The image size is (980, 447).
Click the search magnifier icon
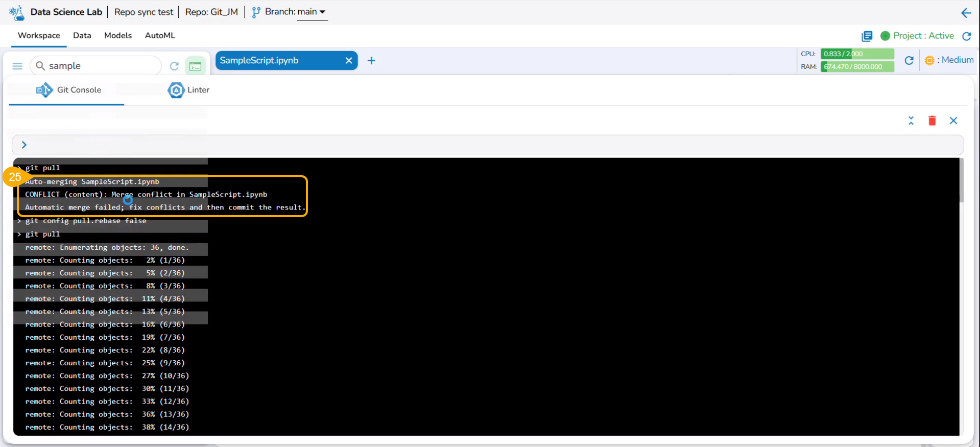pyautogui.click(x=40, y=66)
